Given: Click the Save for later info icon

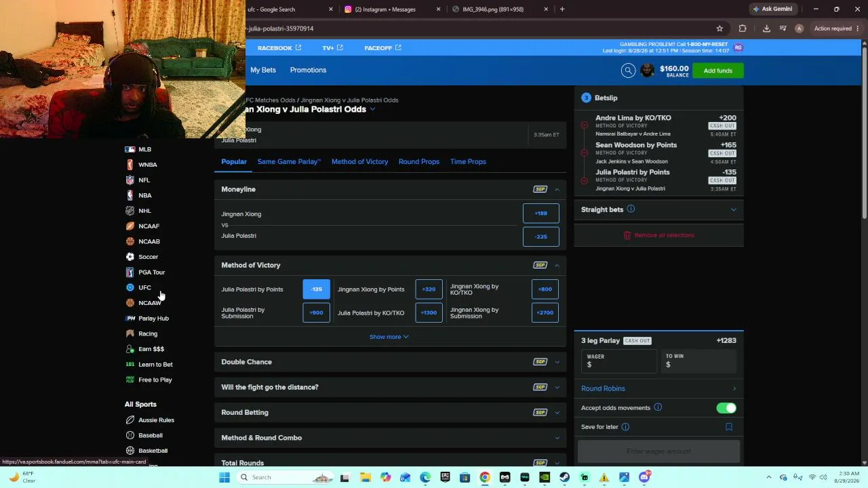Looking at the screenshot, I should pyautogui.click(x=625, y=427).
